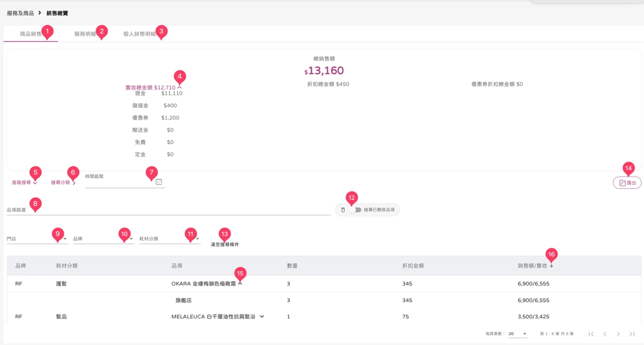This screenshot has height=345, width=644.
Task: Sort by the 銷售額/實收 arrow icon
Action: pos(551,266)
